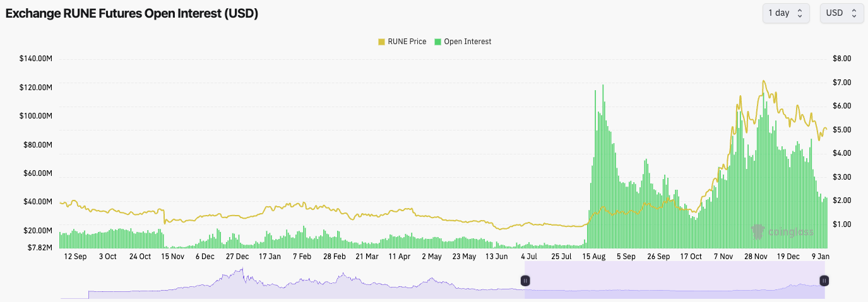
Task: Click the "15 Aug" date axis label
Action: pos(594,257)
